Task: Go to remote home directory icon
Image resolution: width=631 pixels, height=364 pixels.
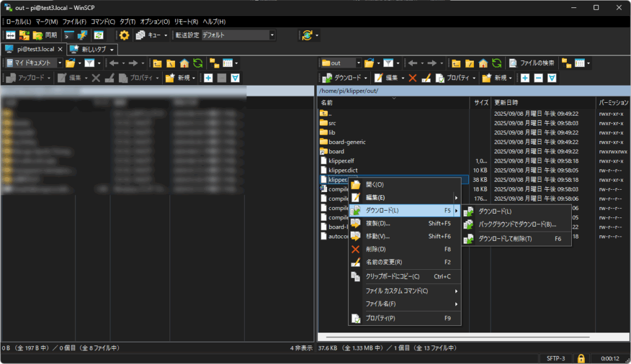Action: (x=484, y=63)
